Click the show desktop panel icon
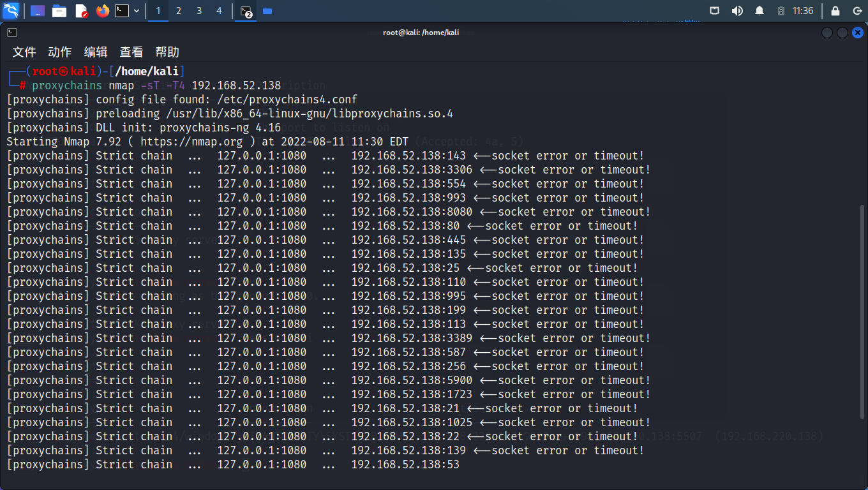Viewport: 868px width, 490px height. [38, 11]
